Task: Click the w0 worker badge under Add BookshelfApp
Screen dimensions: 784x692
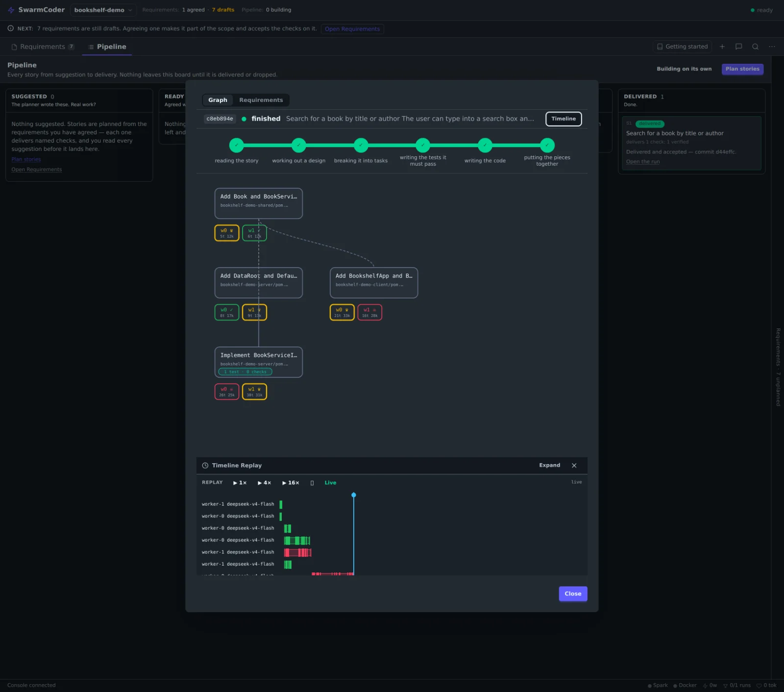Action: 342,313
